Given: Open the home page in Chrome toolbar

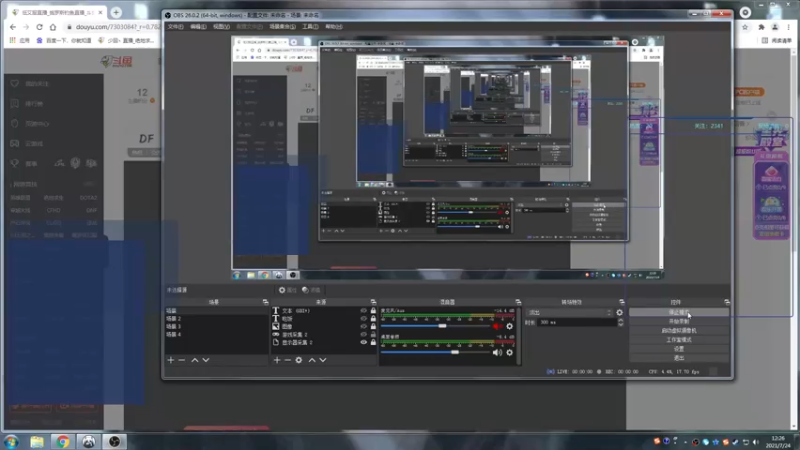Looking at the screenshot, I should pos(53,27).
